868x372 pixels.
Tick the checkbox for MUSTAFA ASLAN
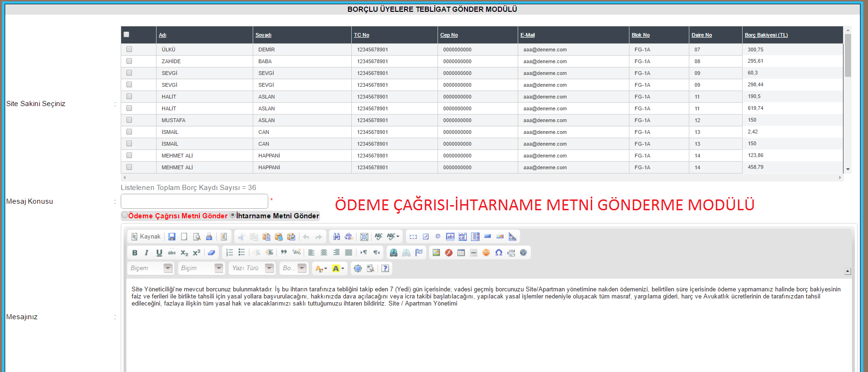coord(129,120)
